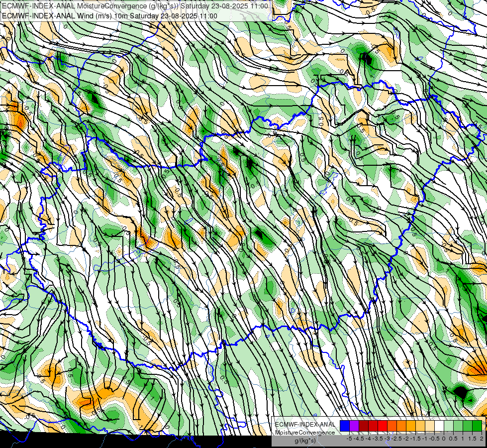Click the Wind (m/s) 10m title line
The image size is (487, 448).
click(x=109, y=15)
